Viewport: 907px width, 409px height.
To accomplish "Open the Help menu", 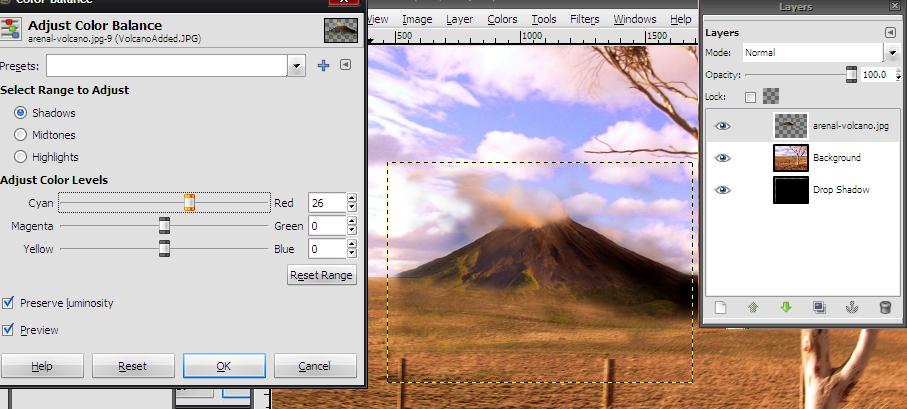I will [x=681, y=19].
